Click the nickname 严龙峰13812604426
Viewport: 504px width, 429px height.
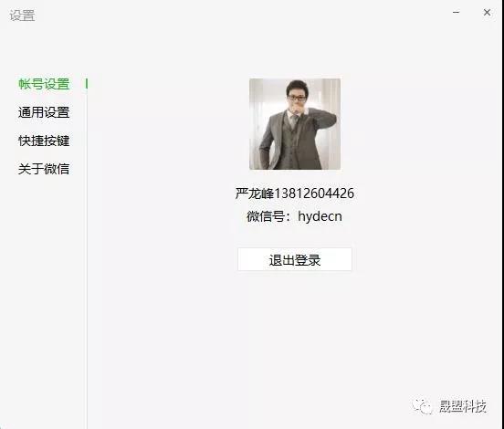point(295,194)
